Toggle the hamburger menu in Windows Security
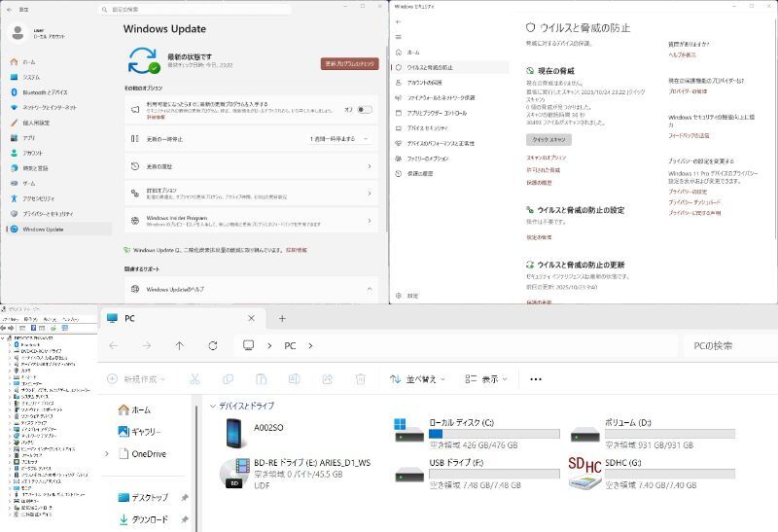The width and height of the screenshot is (778, 532). click(398, 37)
